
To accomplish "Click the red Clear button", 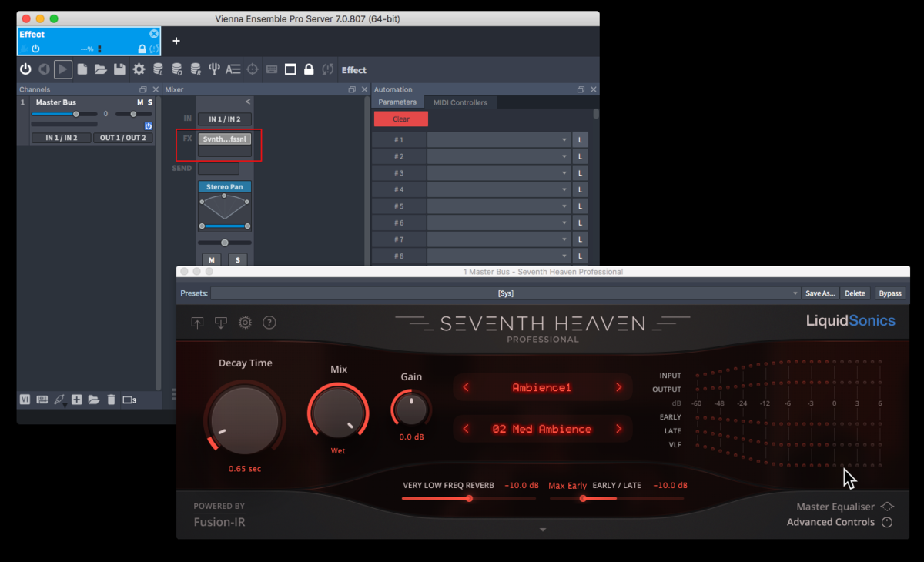I will click(x=401, y=119).
